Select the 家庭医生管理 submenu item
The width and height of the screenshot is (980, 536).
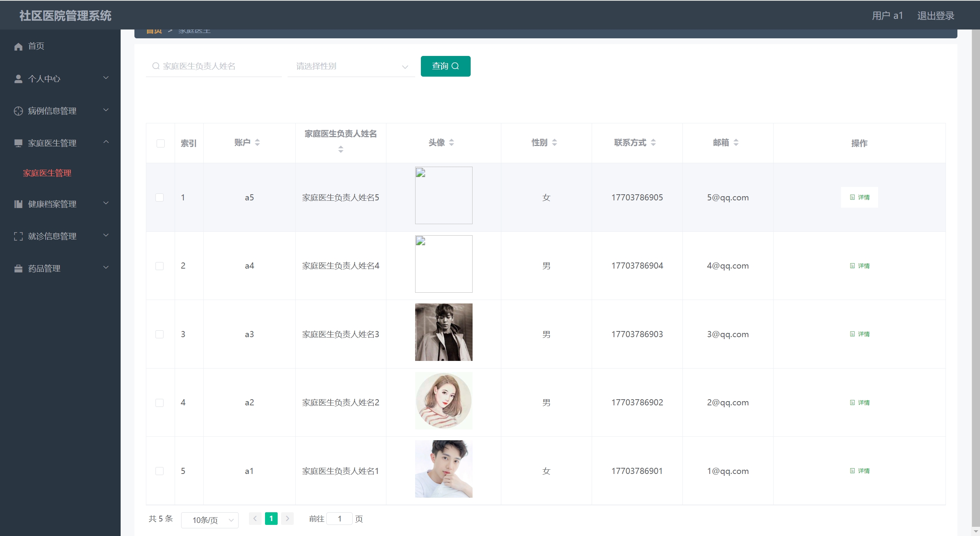coord(47,173)
